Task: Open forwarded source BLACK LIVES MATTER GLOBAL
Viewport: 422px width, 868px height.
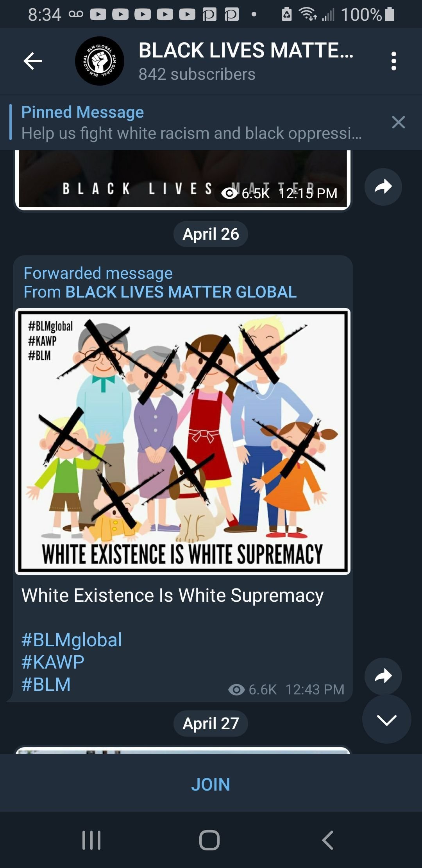Action: point(181,292)
